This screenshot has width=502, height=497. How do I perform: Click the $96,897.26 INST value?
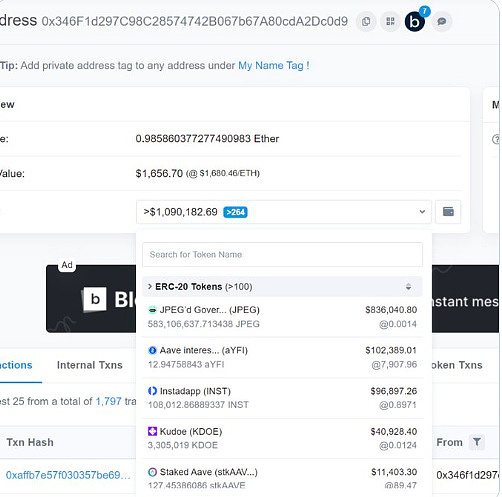click(x=394, y=391)
